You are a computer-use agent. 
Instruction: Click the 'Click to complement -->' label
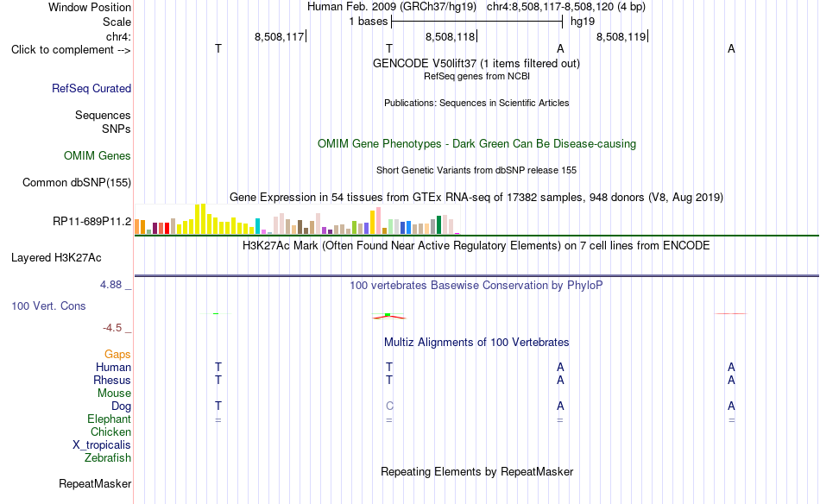(71, 50)
